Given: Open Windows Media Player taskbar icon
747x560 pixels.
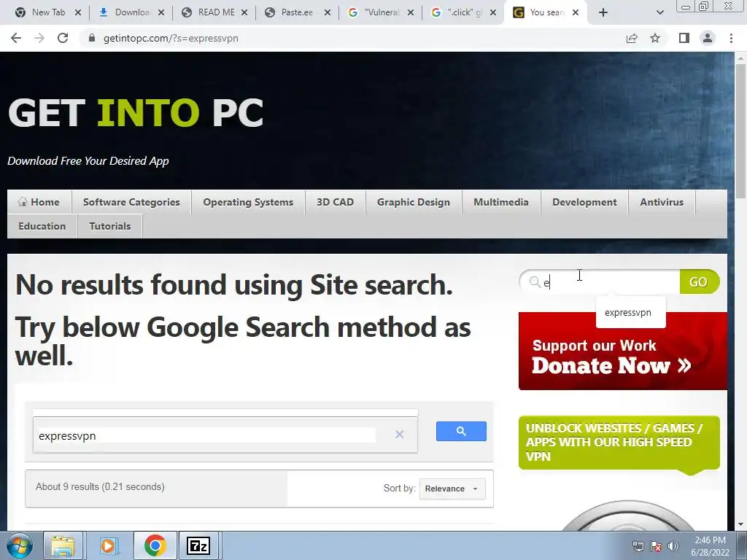Looking at the screenshot, I should pos(109,545).
